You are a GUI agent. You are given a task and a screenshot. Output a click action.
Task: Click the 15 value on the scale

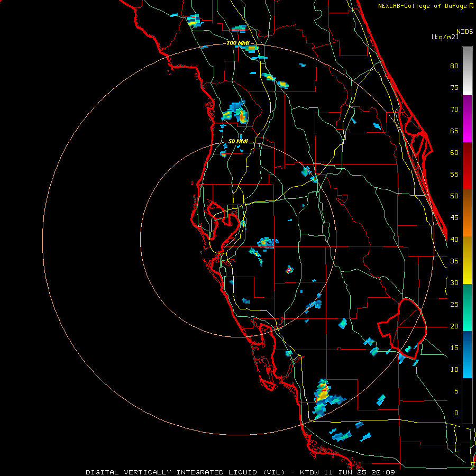click(x=454, y=348)
